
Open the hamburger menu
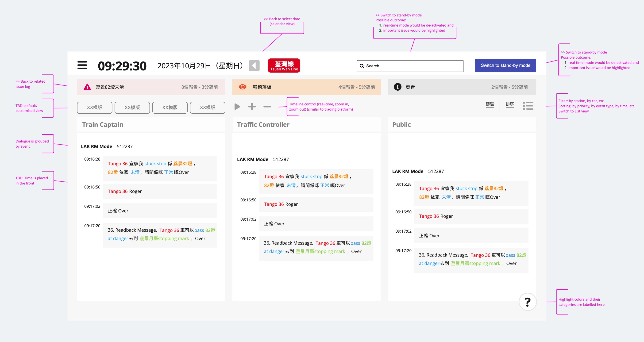tap(82, 65)
